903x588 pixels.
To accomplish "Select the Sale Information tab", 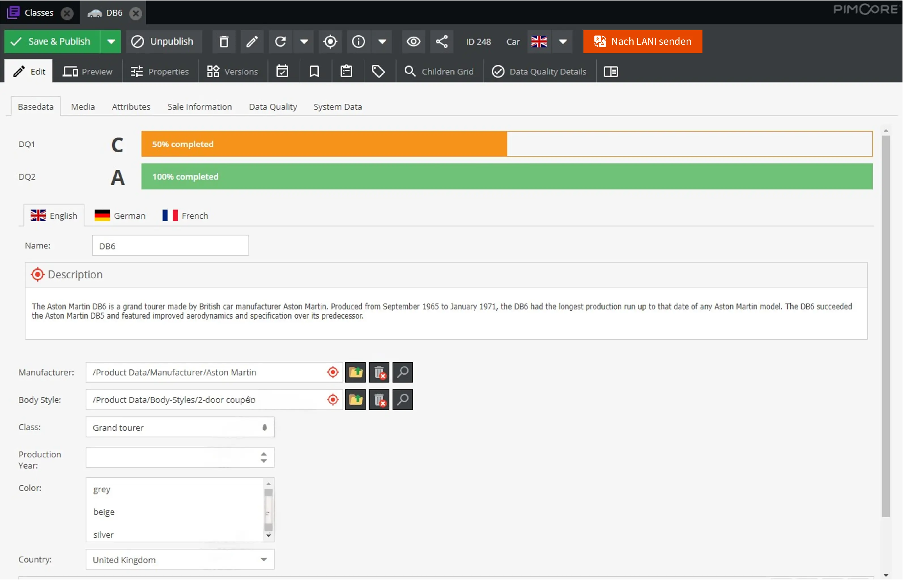I will (x=200, y=106).
